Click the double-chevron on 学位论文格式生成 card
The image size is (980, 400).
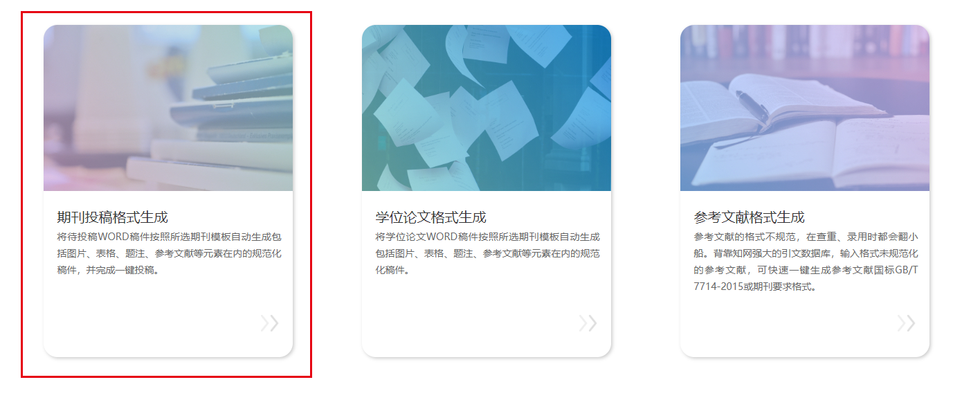(588, 323)
